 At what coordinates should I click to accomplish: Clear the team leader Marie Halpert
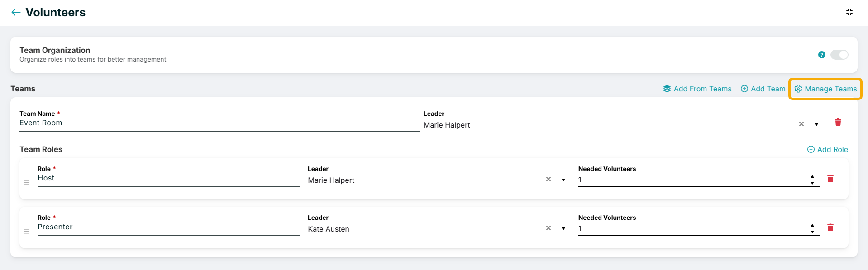[x=801, y=124]
